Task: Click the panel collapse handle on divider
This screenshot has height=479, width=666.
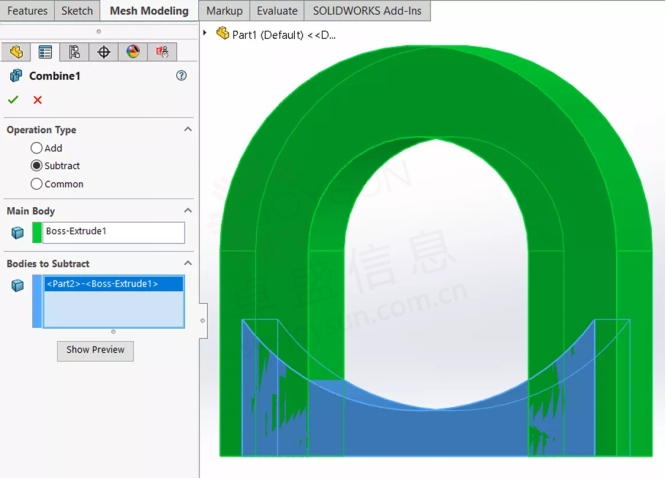Action: (x=203, y=321)
